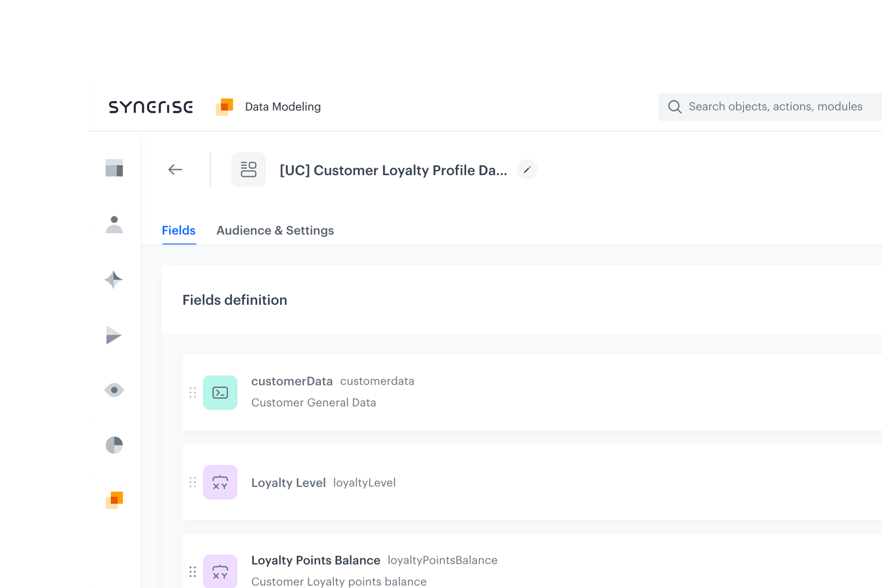
Task: Click the search magnifier icon
Action: click(x=675, y=107)
